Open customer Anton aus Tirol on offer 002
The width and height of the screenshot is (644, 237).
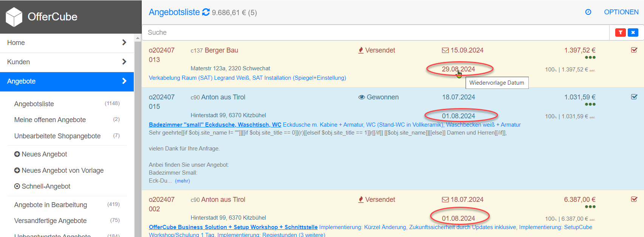(x=223, y=200)
